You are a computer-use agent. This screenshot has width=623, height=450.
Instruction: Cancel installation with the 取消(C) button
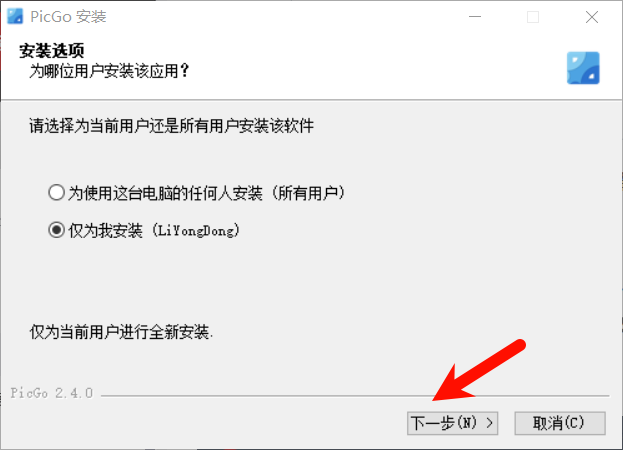(560, 423)
